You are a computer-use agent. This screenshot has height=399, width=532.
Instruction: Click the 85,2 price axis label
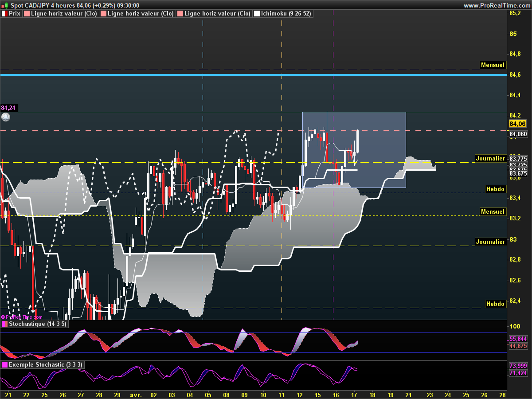515,13
